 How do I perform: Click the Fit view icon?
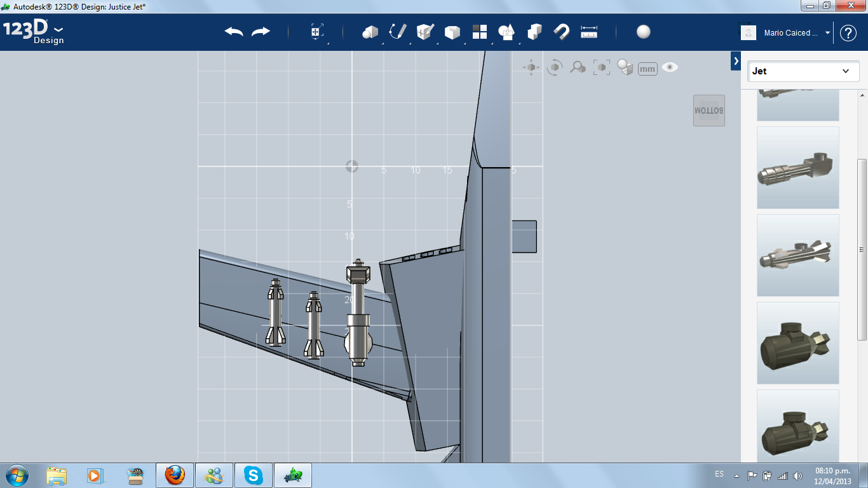click(x=601, y=67)
